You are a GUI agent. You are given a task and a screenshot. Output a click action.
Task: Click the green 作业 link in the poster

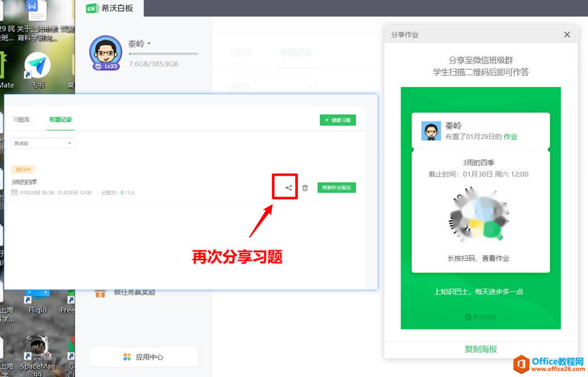pyautogui.click(x=510, y=137)
